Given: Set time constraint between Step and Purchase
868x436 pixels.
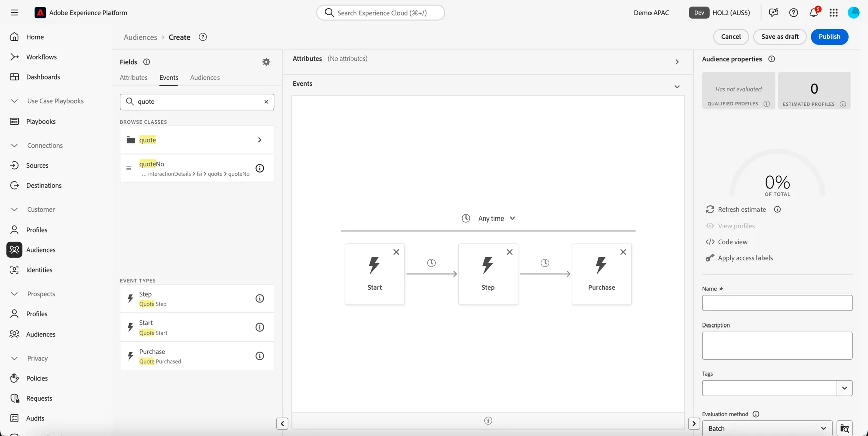Looking at the screenshot, I should 545,263.
